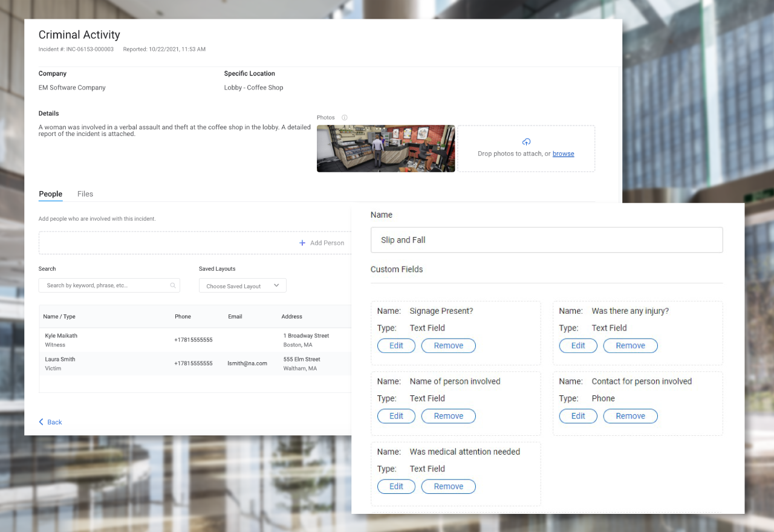Click the Photos info icon
The height and width of the screenshot is (532, 774).
tap(345, 118)
